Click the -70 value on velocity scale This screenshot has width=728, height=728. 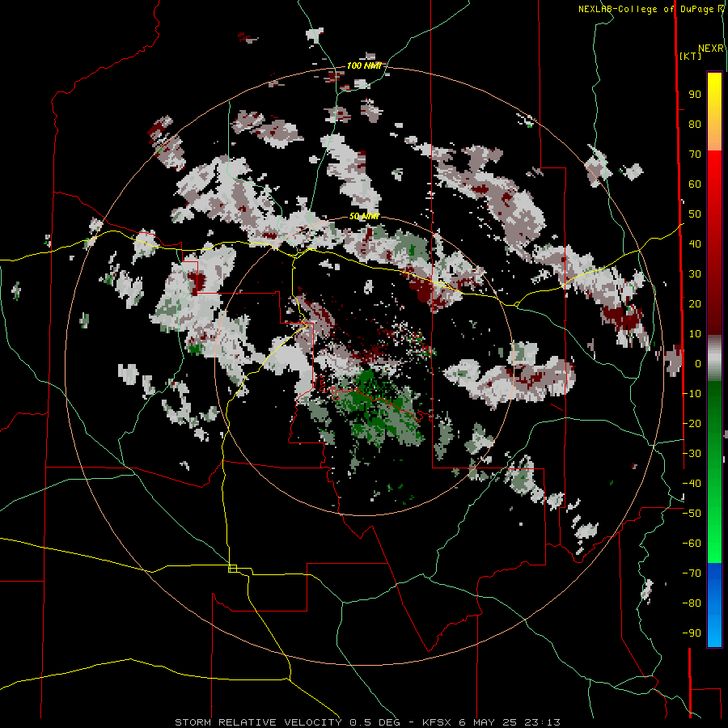click(x=692, y=574)
